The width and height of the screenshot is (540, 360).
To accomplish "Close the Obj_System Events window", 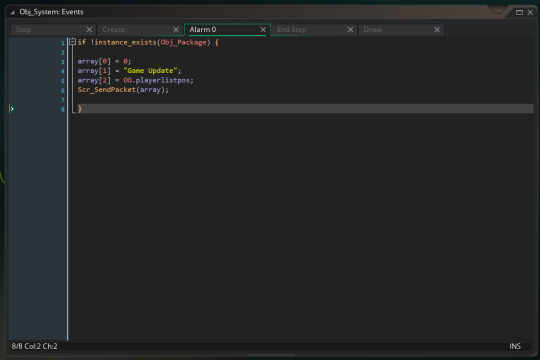I will pos(530,12).
